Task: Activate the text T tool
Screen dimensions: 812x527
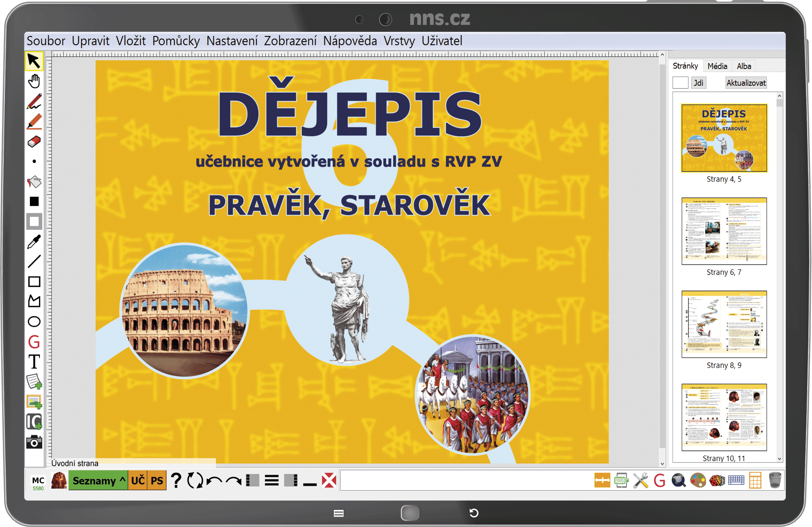Action: (x=34, y=362)
